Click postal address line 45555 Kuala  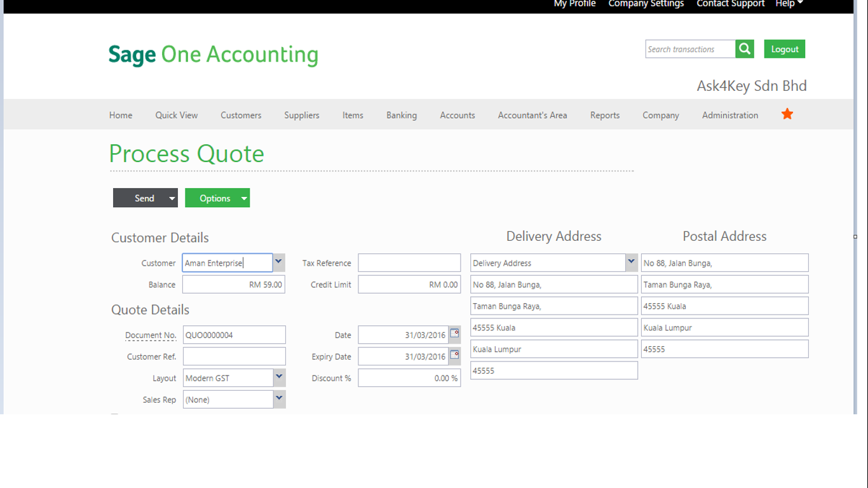[725, 306]
